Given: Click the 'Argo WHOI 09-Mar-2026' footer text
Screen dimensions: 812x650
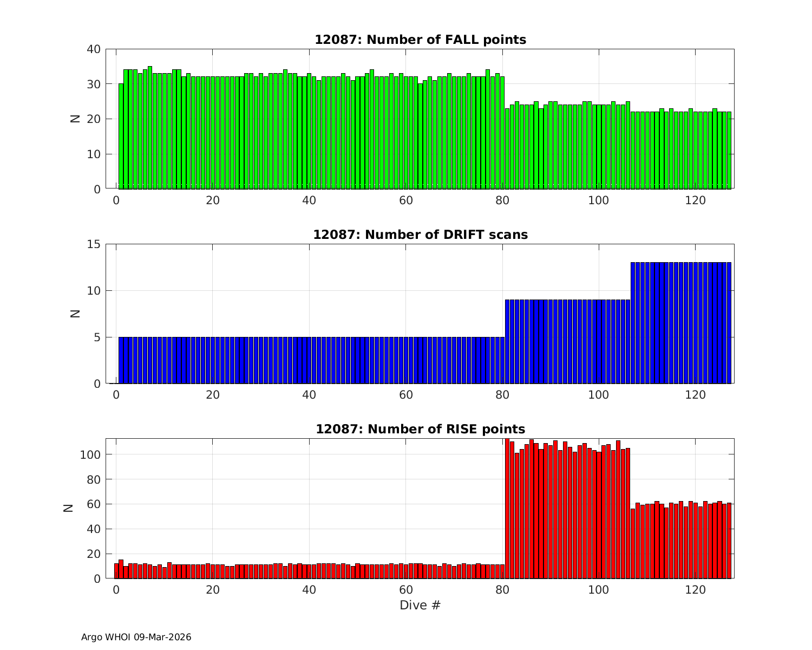Looking at the screenshot, I should [136, 637].
